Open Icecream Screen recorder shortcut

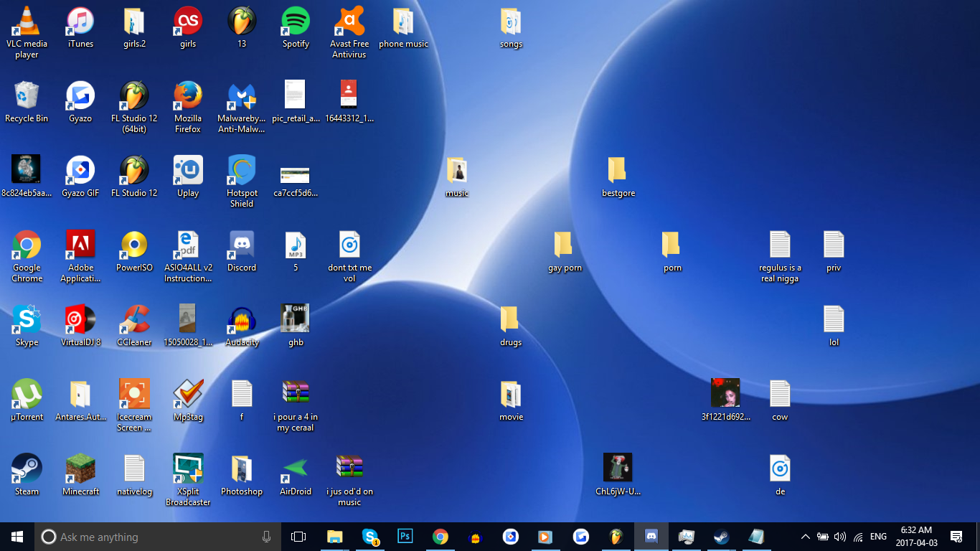pyautogui.click(x=134, y=405)
